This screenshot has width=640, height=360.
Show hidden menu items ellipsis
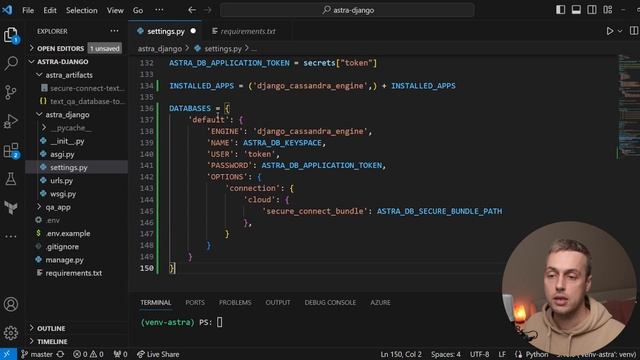[x=159, y=10]
